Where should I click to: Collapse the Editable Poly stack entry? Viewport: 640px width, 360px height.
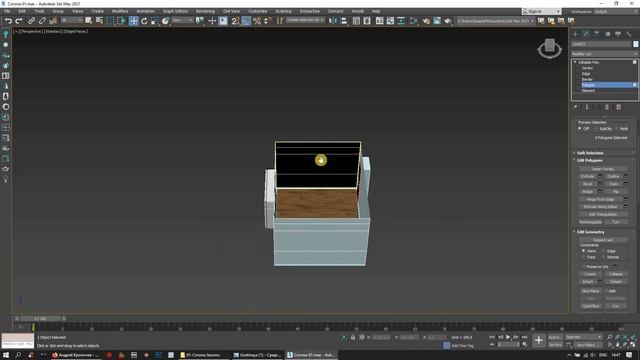(x=575, y=62)
